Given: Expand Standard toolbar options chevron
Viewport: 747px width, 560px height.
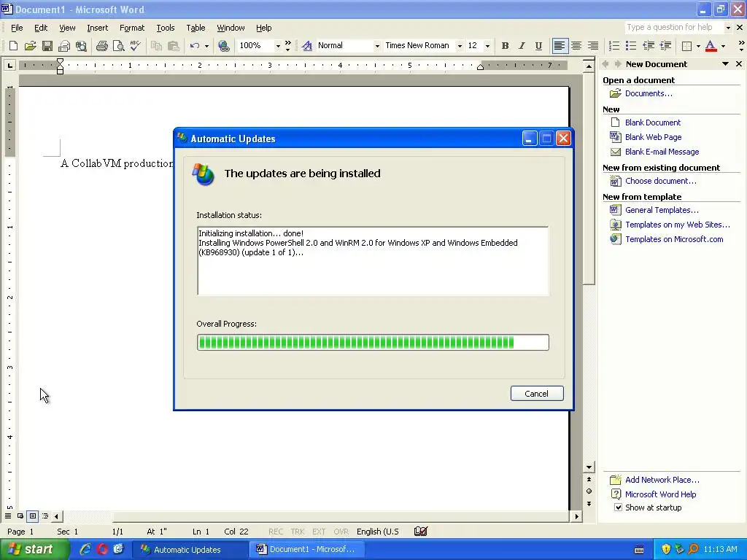Looking at the screenshot, I should pos(287,46).
